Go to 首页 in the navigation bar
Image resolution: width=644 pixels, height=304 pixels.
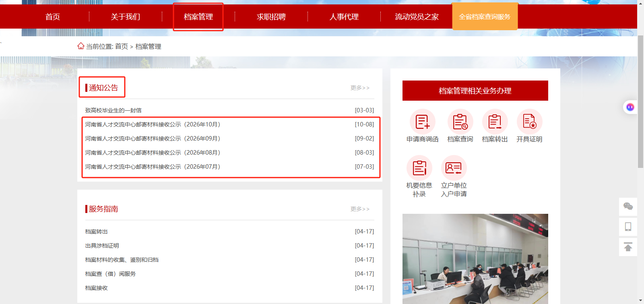(x=53, y=17)
